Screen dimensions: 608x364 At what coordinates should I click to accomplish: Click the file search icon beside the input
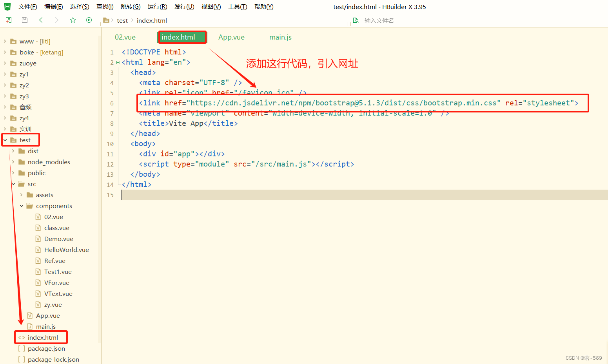pyautogui.click(x=356, y=20)
